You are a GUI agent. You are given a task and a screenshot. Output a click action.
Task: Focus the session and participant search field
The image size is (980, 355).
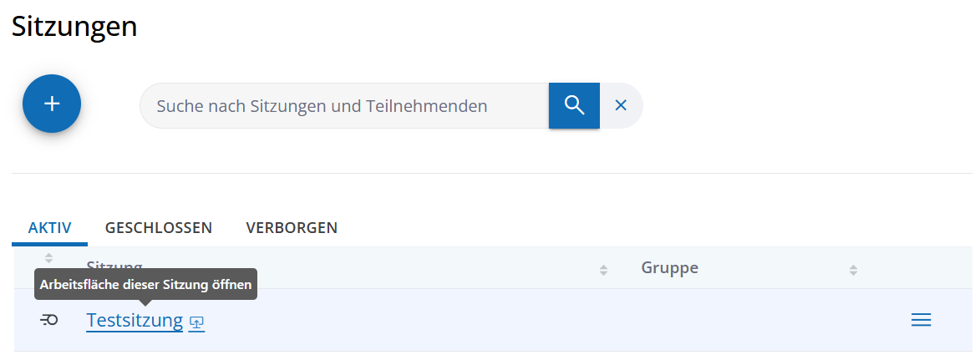(x=344, y=106)
